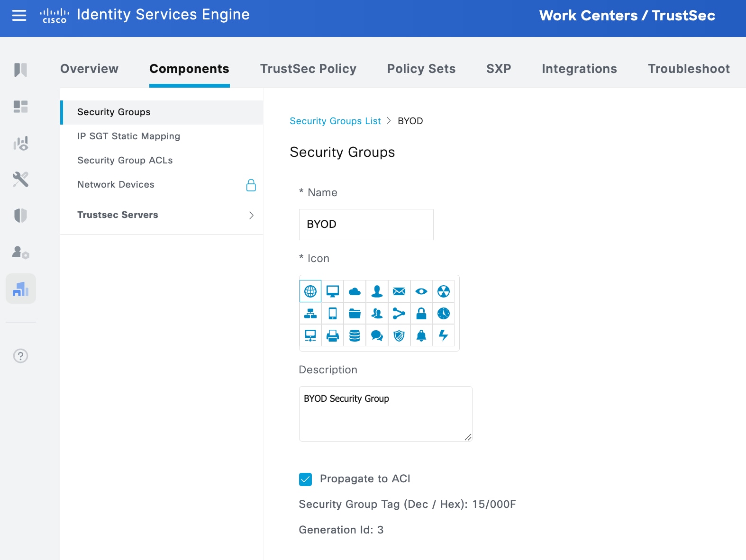The image size is (746, 560).
Task: Uncheck the Propagate to ACI checkbox
Action: point(306,479)
